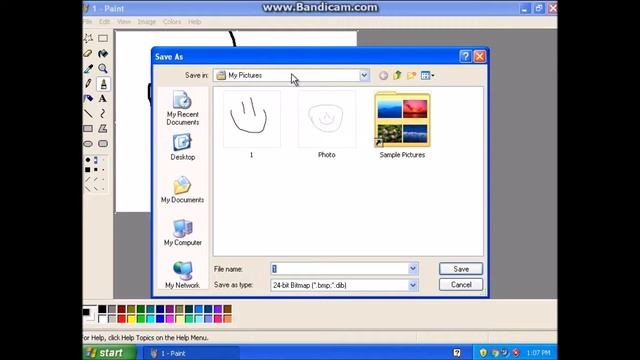Open the Help menu in Paint
The height and width of the screenshot is (360, 640).
point(194,22)
